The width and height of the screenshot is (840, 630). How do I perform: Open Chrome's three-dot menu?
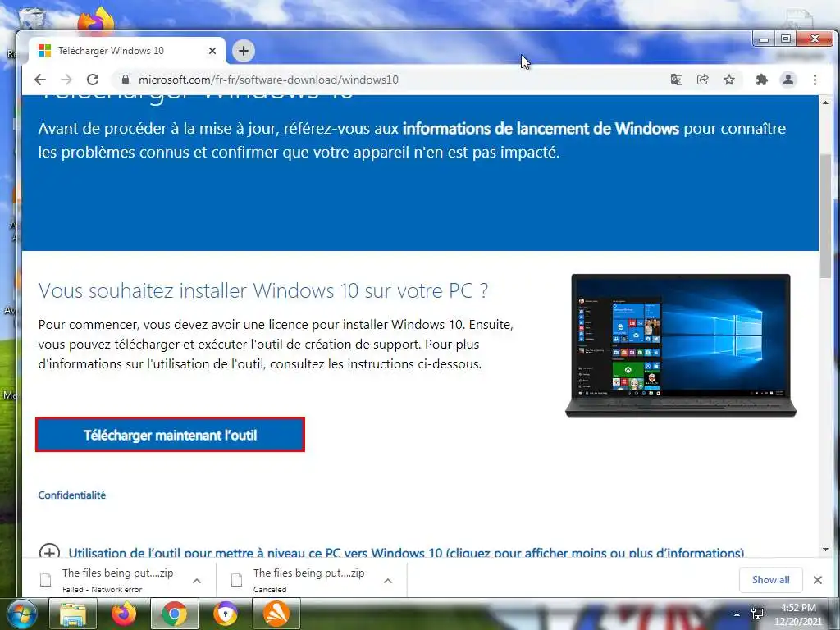coord(815,80)
